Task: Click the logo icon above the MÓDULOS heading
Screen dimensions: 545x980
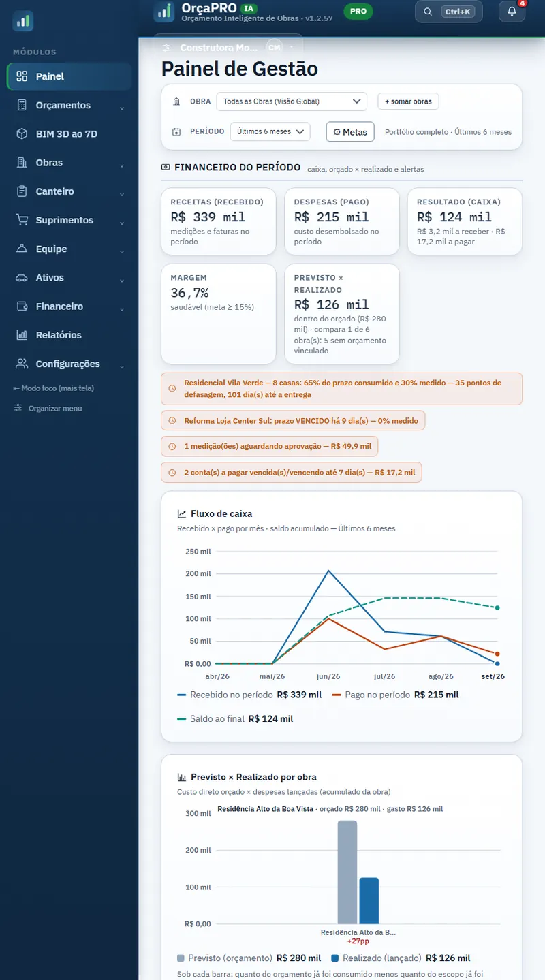Action: [22, 21]
